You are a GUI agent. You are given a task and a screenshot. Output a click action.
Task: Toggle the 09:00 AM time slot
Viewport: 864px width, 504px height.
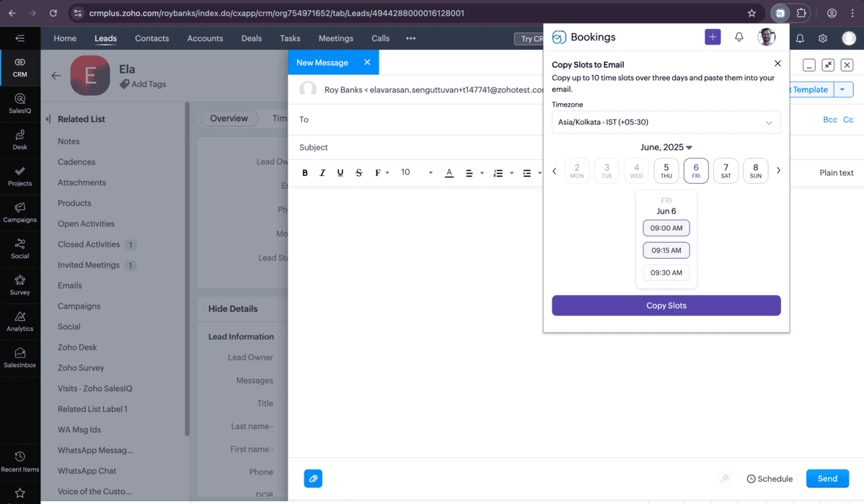[666, 228]
